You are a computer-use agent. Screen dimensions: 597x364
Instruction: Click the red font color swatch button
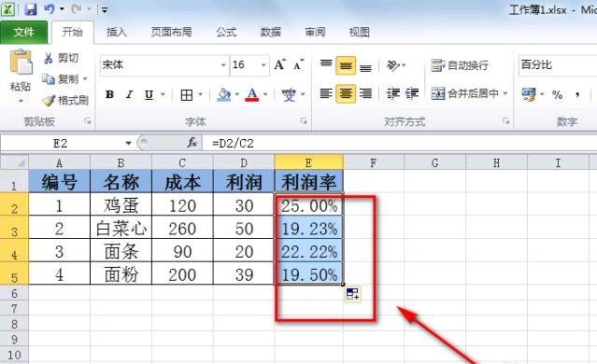coord(252,94)
